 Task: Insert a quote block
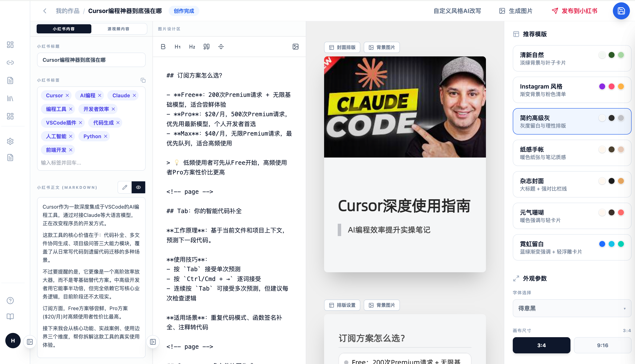click(x=206, y=47)
